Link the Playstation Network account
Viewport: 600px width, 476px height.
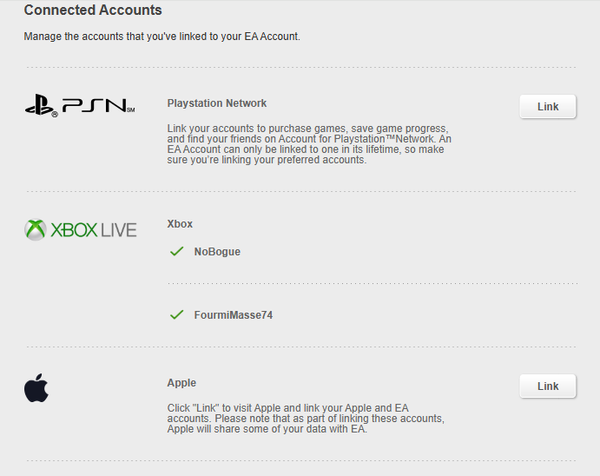(x=547, y=106)
